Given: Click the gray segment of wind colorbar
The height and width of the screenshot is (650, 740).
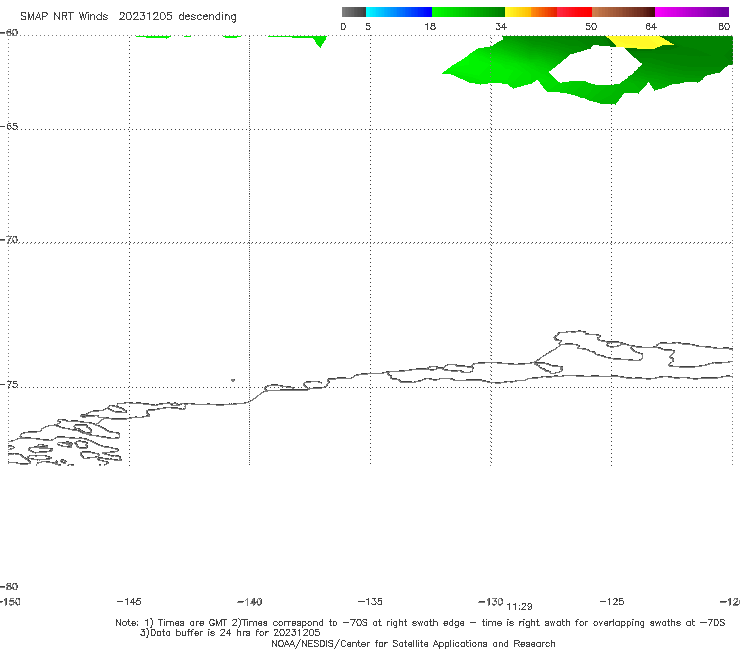Looking at the screenshot, I should click(x=354, y=12).
